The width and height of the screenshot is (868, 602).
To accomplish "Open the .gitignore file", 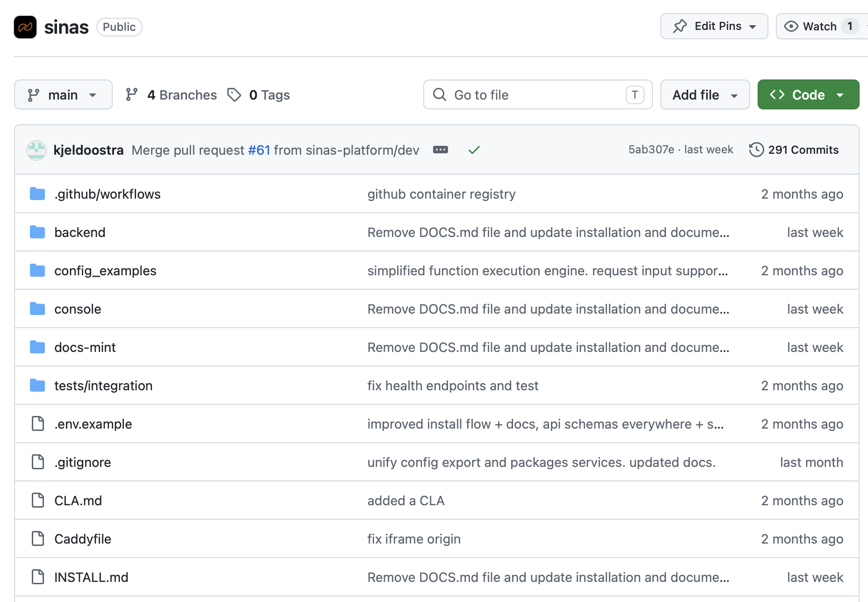I will (83, 462).
